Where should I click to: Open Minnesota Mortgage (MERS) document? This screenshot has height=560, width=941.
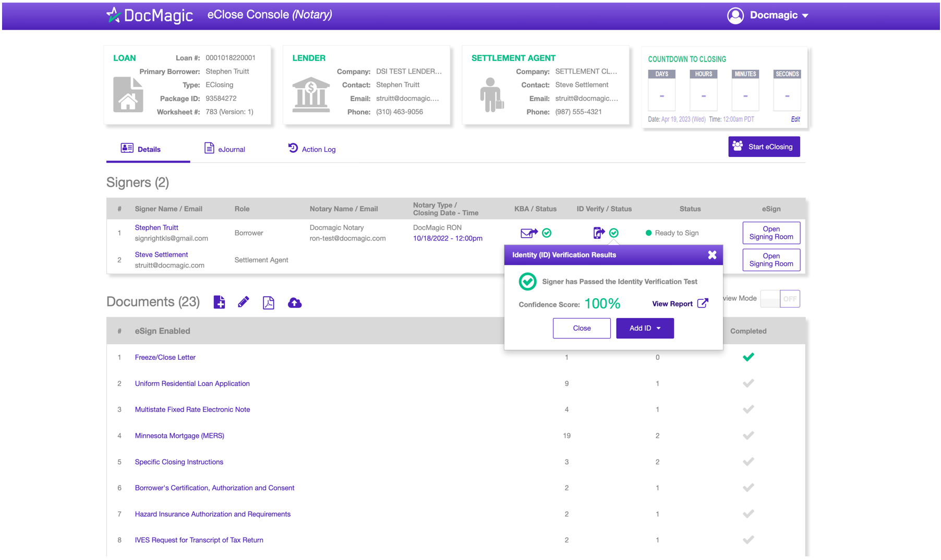[179, 435]
